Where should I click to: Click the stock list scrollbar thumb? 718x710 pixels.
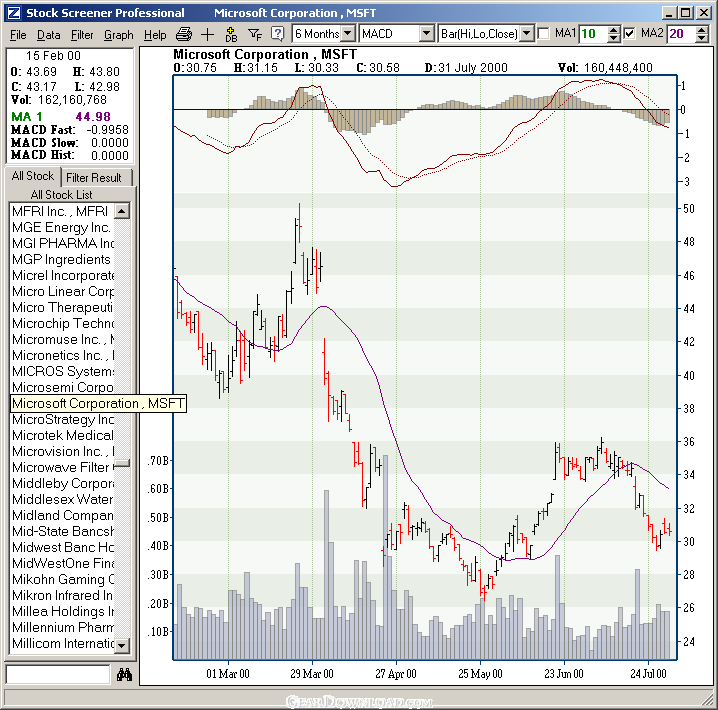coord(122,463)
